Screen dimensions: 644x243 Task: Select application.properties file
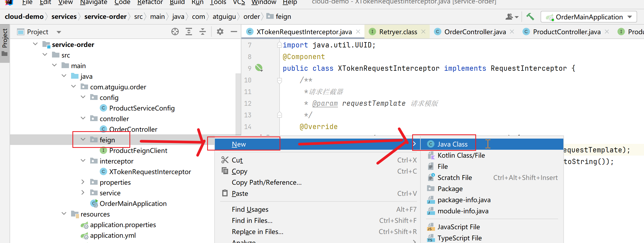tap(118, 225)
